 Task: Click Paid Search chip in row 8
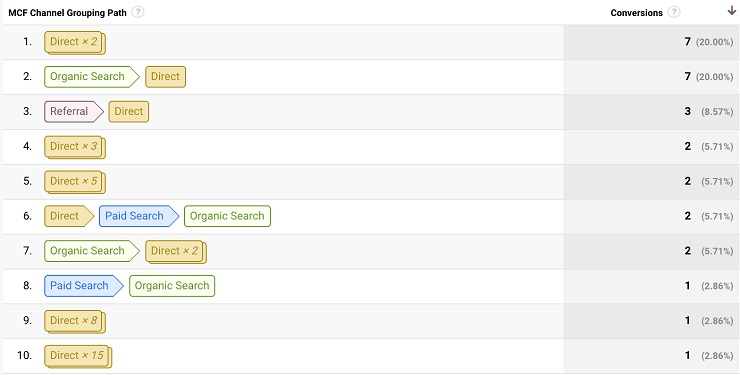click(84, 286)
